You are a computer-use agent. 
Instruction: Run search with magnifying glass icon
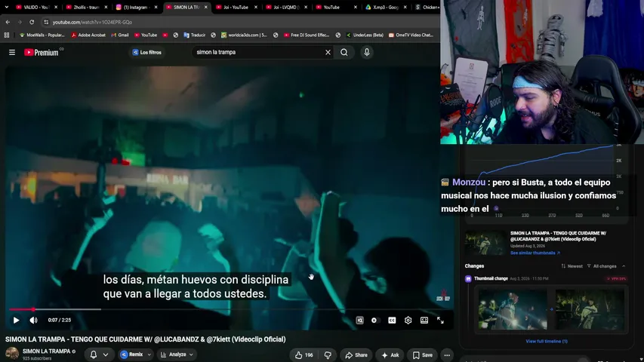(x=344, y=53)
